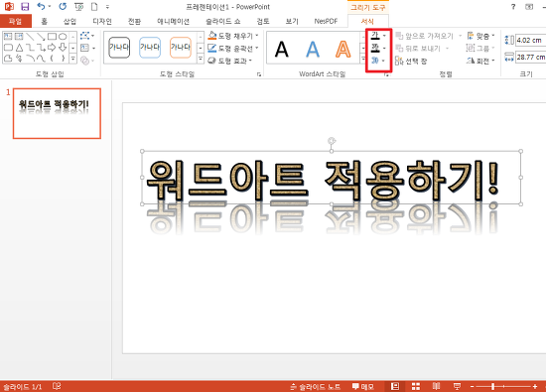Save the presentation with the Save icon
Image resolution: width=546 pixels, height=392 pixels.
coord(25,7)
